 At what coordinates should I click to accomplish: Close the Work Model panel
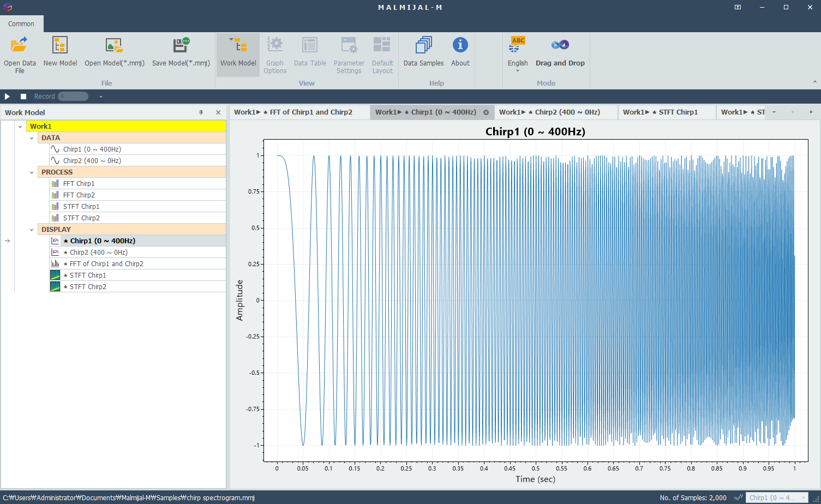(218, 112)
